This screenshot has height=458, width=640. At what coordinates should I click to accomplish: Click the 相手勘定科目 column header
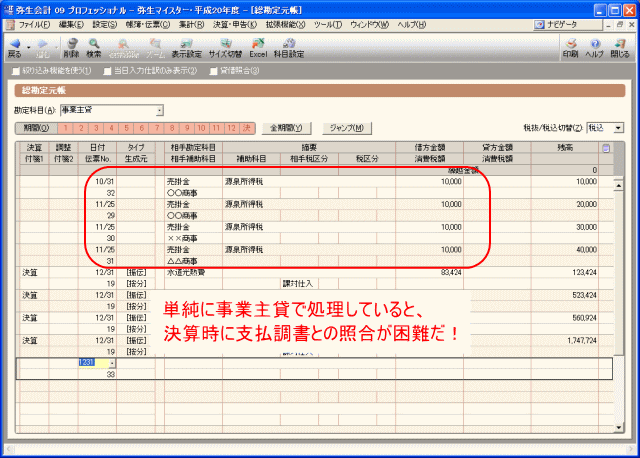coord(193,148)
